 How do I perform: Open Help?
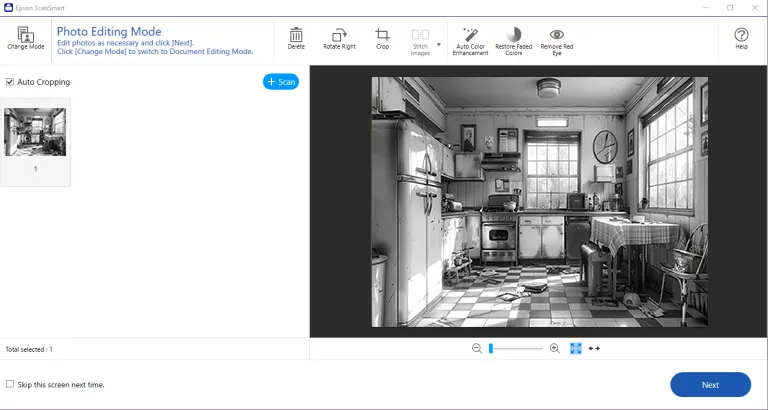click(x=742, y=38)
